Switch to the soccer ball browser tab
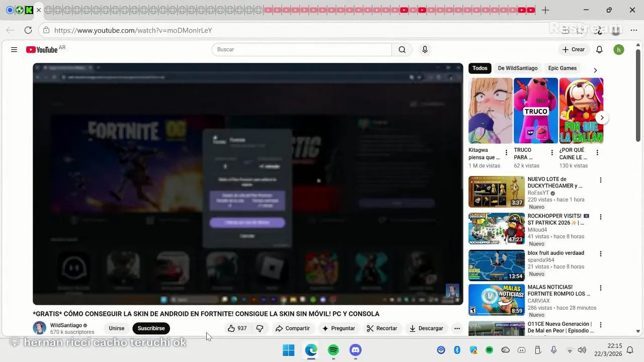Viewport: 644px width, 362px height. [19, 10]
